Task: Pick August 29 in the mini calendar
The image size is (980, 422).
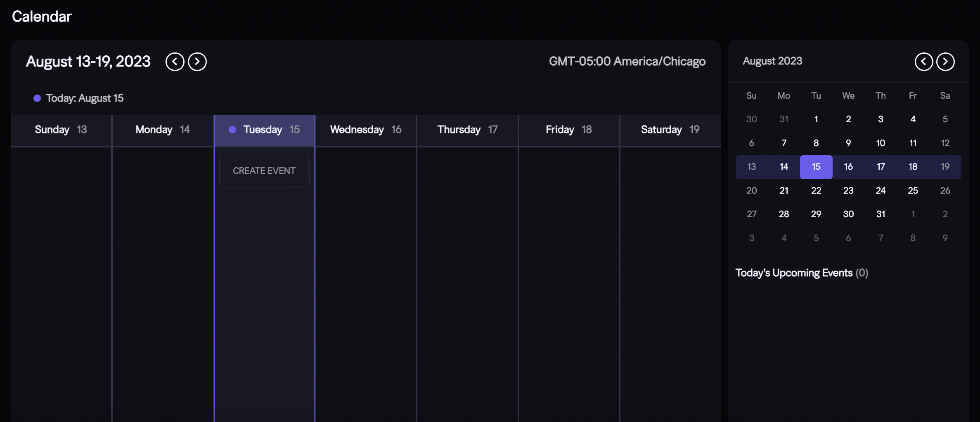Action: point(816,214)
